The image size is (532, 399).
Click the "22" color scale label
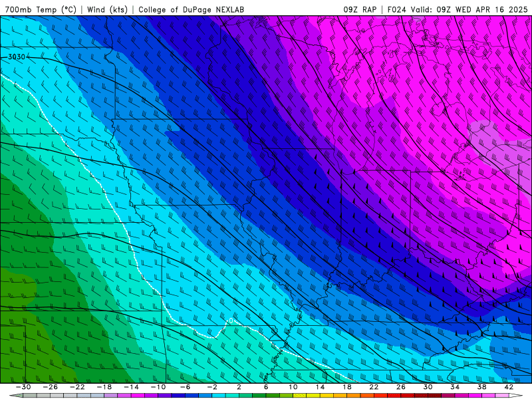pyautogui.click(x=374, y=387)
